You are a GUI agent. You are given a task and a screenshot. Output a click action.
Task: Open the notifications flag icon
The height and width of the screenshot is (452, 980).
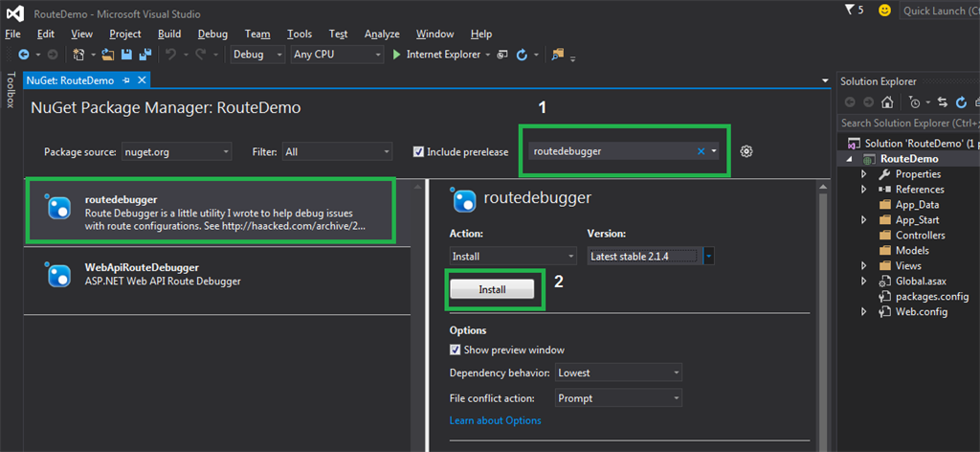click(849, 11)
